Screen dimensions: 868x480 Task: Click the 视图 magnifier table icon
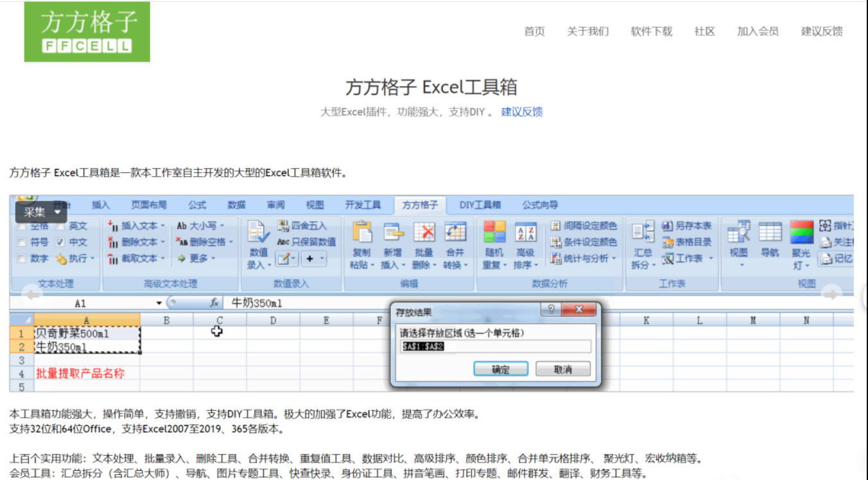[738, 232]
